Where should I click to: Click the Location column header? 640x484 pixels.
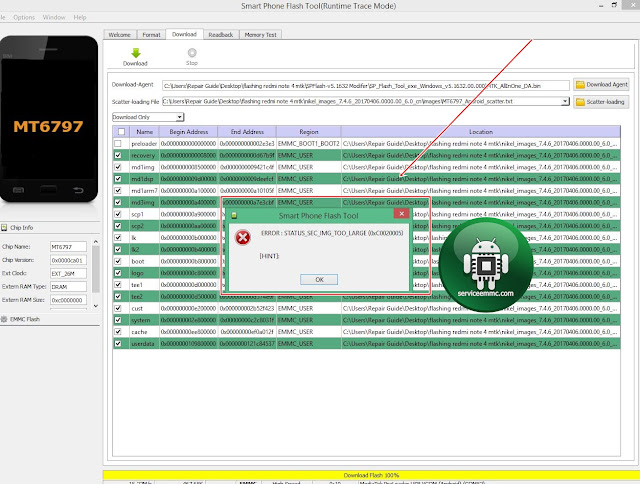(x=481, y=132)
